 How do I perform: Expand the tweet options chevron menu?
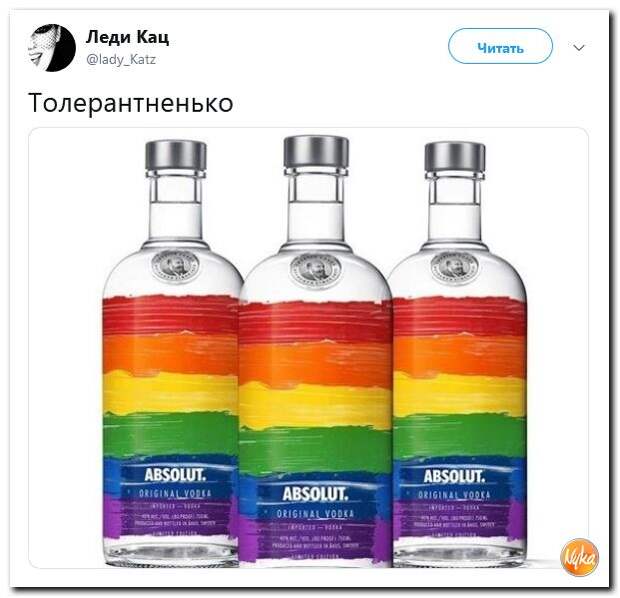pyautogui.click(x=578, y=48)
